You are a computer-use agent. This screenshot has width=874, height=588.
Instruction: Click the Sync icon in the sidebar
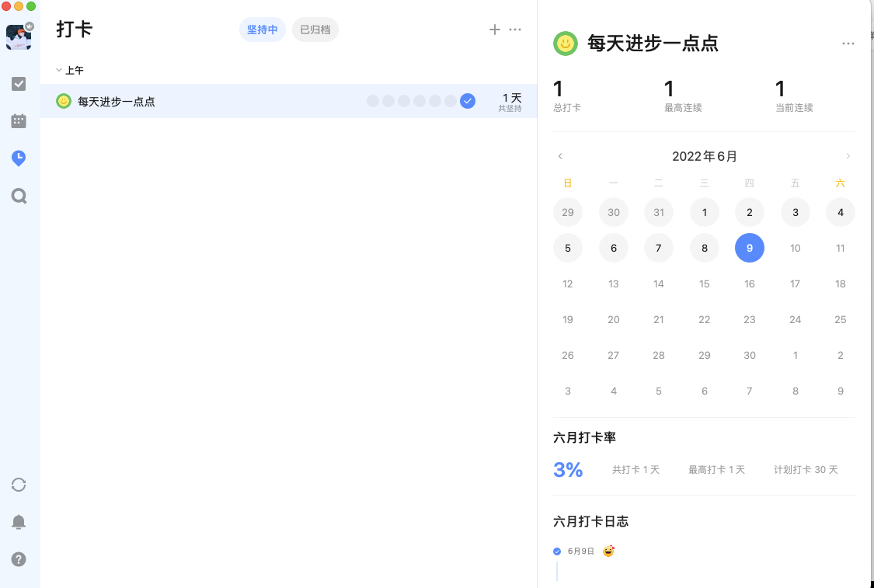click(x=19, y=485)
